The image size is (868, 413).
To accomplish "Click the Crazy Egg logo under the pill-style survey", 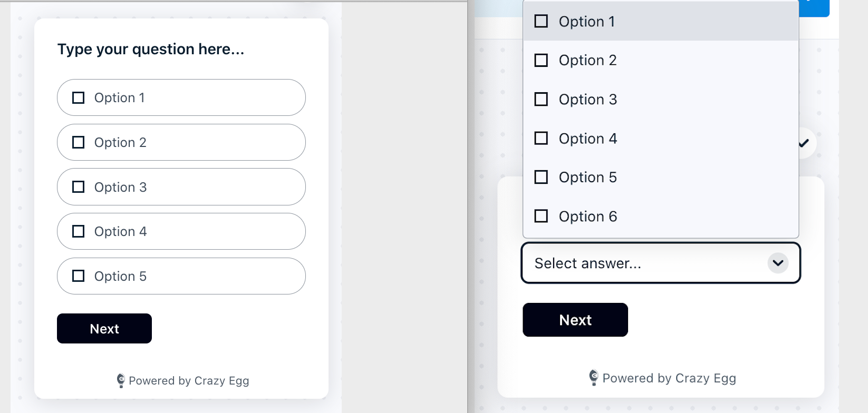I will point(121,380).
